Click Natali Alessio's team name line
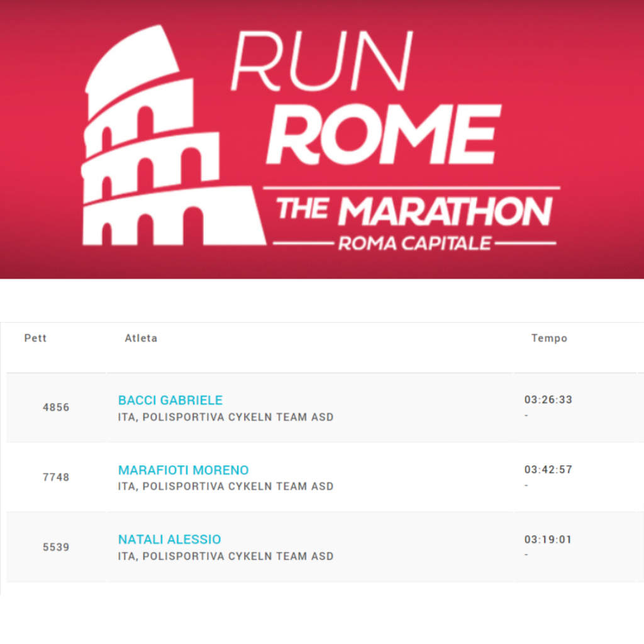 226,556
